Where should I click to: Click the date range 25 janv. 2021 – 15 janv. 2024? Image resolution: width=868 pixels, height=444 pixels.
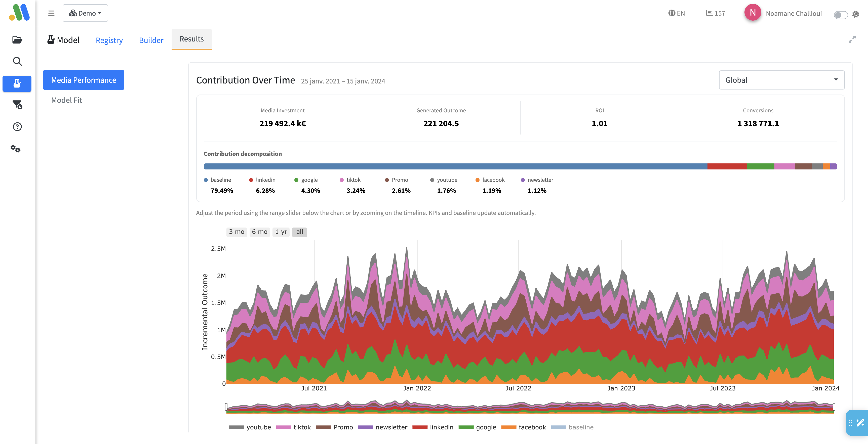pos(343,81)
